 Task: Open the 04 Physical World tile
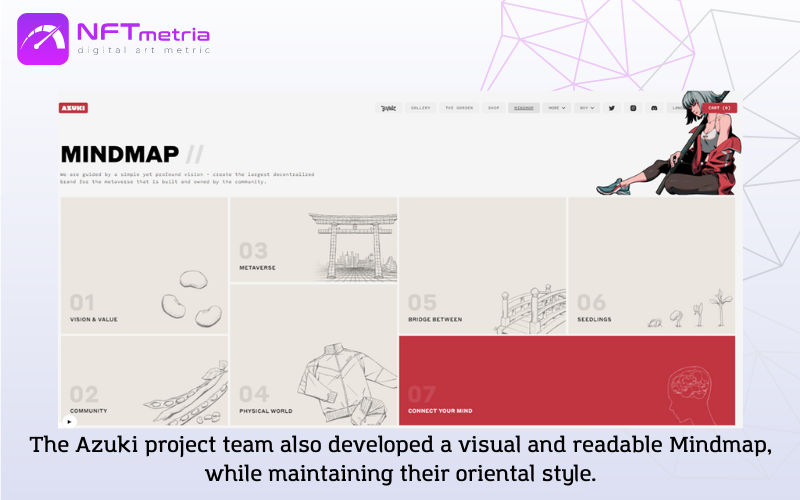[313, 355]
